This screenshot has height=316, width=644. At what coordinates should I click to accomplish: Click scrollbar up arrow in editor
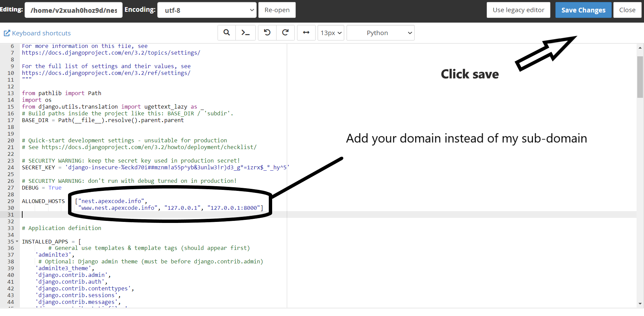(x=640, y=48)
